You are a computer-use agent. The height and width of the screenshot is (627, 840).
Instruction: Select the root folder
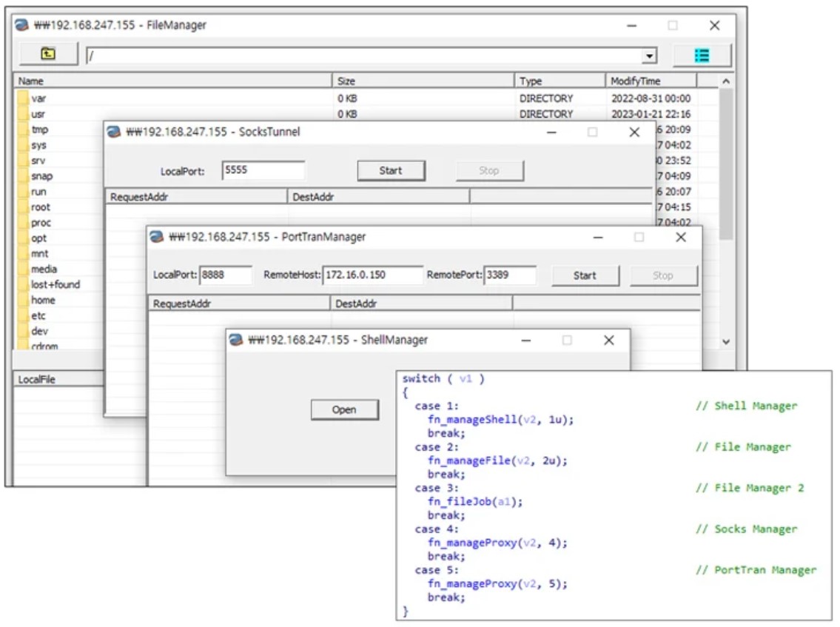pos(40,207)
